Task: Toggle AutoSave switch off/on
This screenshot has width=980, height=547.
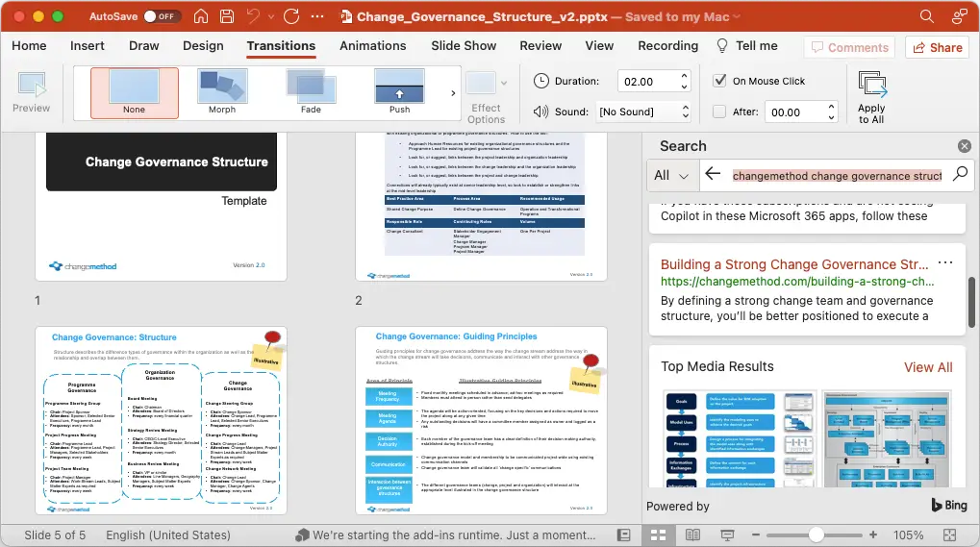Action: point(162,16)
